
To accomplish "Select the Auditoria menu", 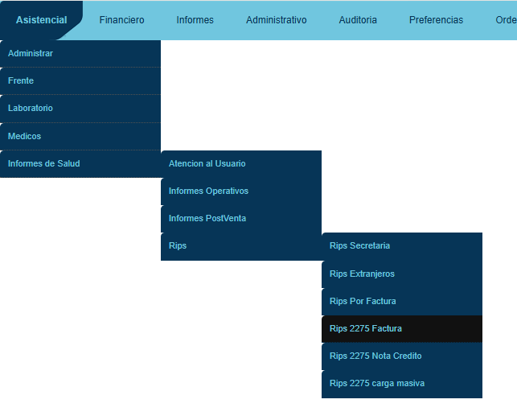I will (357, 20).
